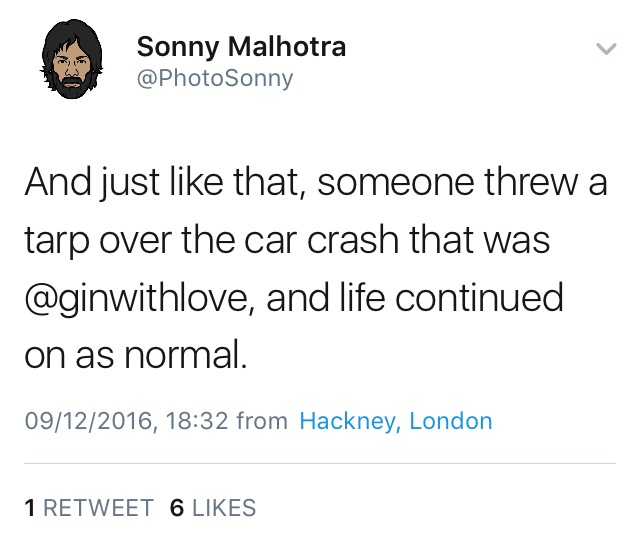View the 1 RETWEET list

[89, 508]
